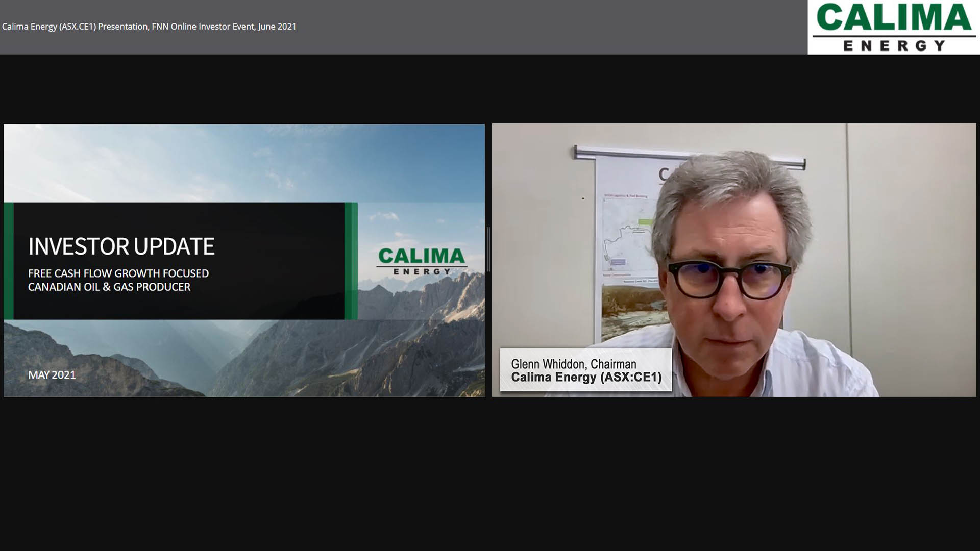Click the ENERGY word under top-right CALIMA logo

coord(894,46)
